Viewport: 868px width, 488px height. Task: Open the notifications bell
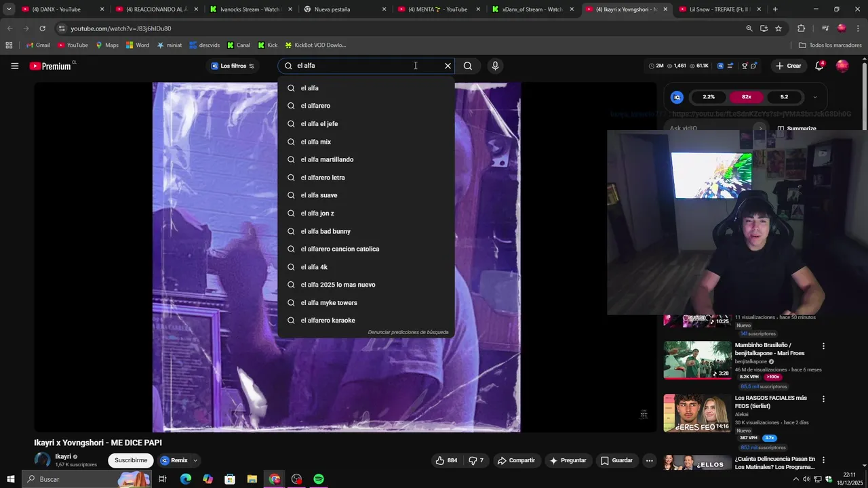point(819,66)
